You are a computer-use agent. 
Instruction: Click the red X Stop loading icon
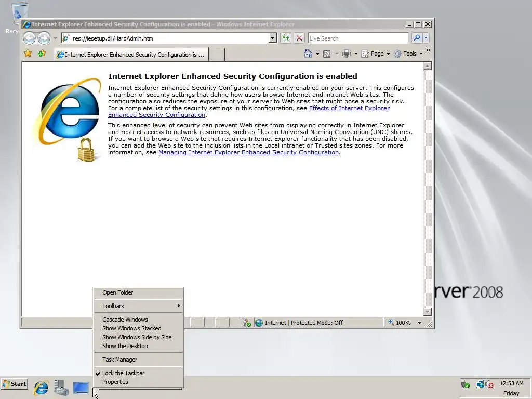click(x=299, y=38)
